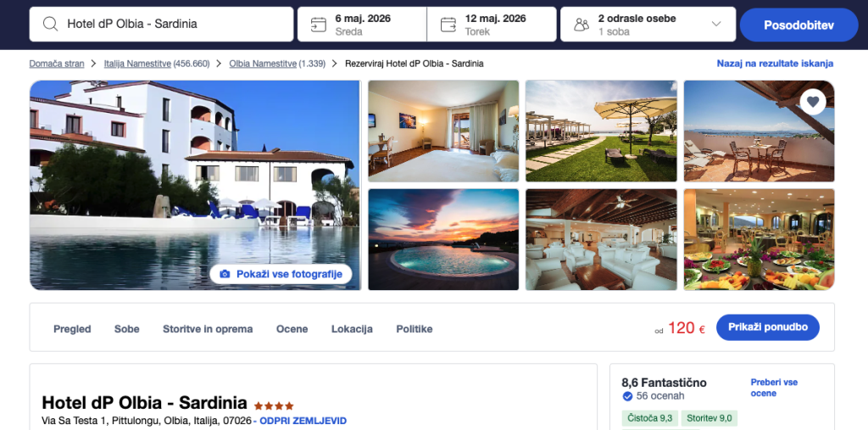Click the check-out calendar icon
This screenshot has width=868, height=430.
pyautogui.click(x=448, y=25)
